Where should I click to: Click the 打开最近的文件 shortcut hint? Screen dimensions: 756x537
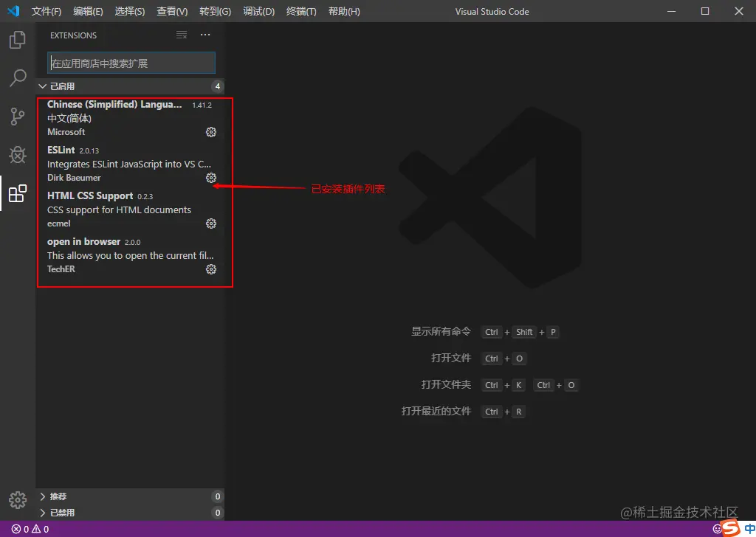[436, 411]
